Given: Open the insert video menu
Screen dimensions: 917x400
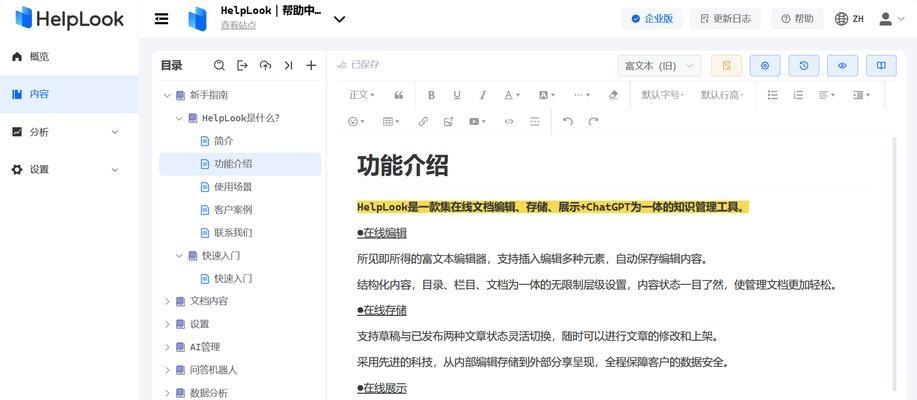Looking at the screenshot, I should click(477, 121).
